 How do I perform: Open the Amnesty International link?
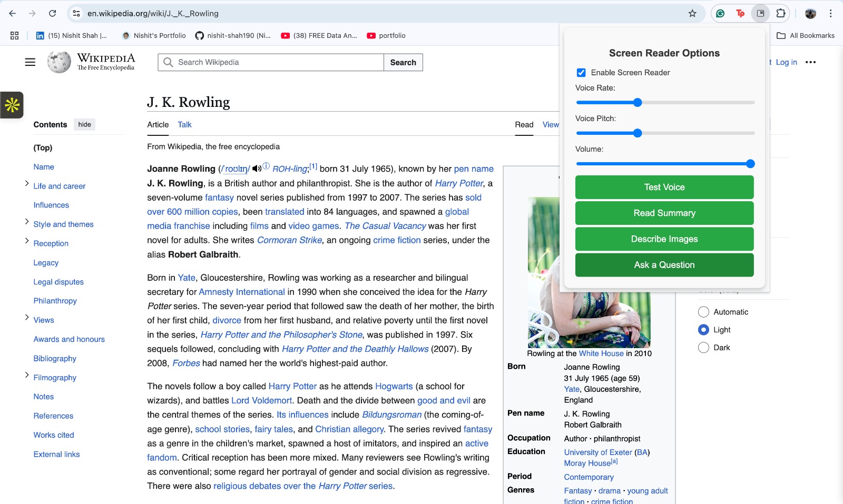(242, 292)
